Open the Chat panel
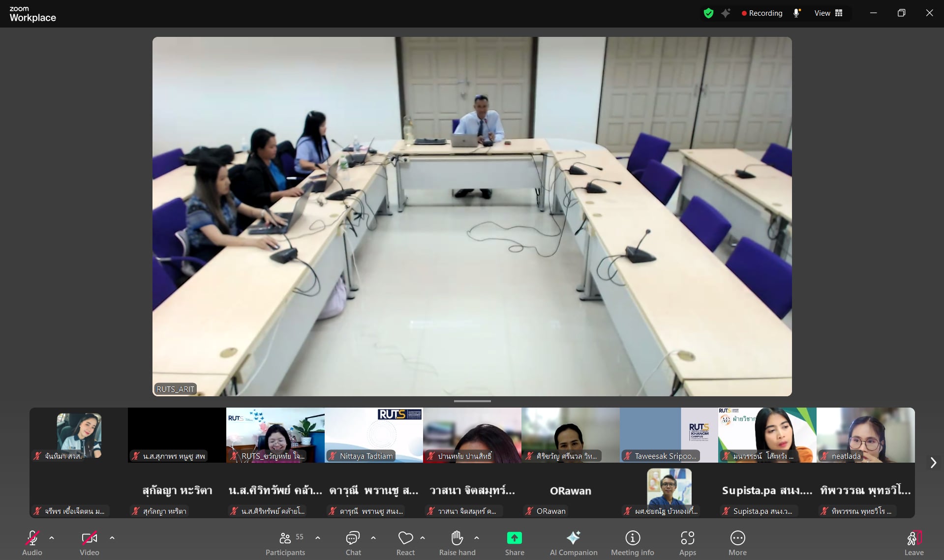The image size is (944, 560). point(353,543)
